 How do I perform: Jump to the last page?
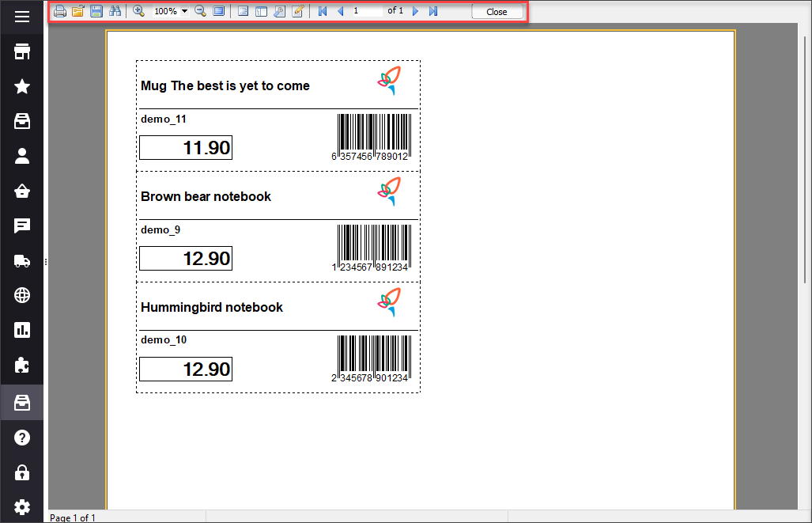(433, 11)
